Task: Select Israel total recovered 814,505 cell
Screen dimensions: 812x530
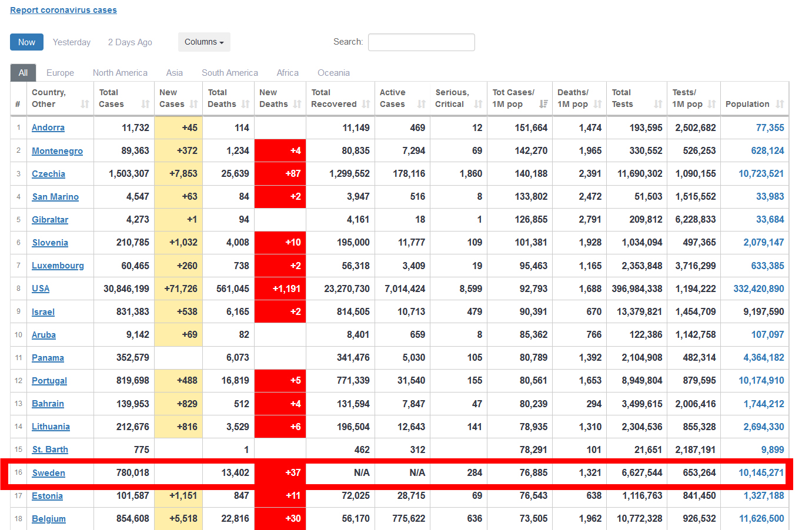Action: pyautogui.click(x=340, y=311)
